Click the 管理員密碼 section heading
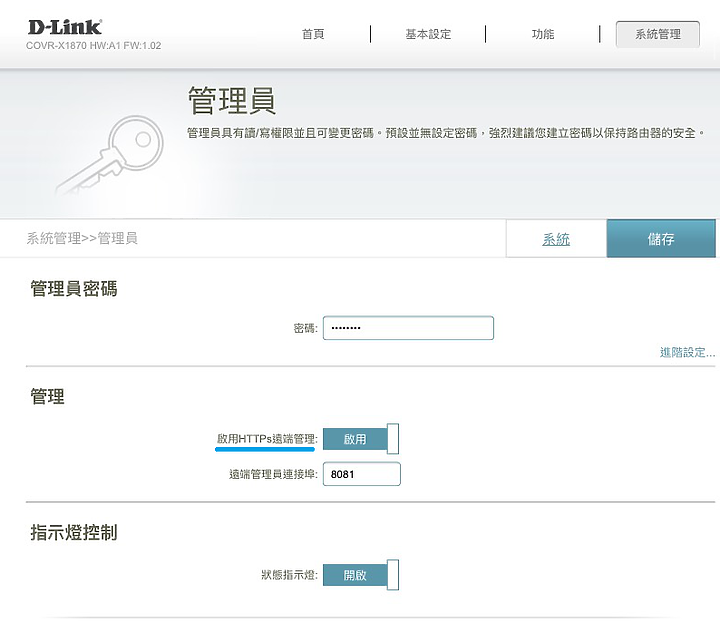The width and height of the screenshot is (720, 623). [x=74, y=289]
